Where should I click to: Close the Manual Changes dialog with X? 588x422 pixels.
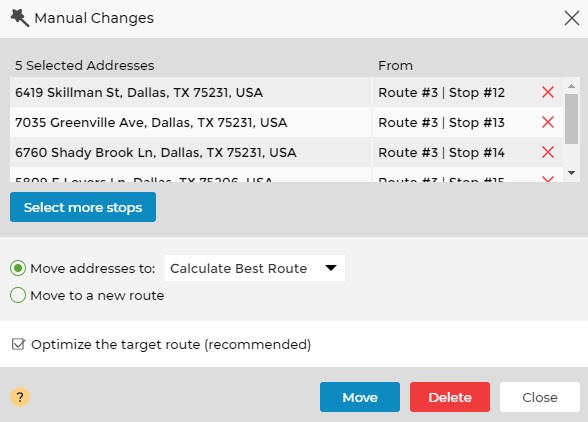coord(572,18)
